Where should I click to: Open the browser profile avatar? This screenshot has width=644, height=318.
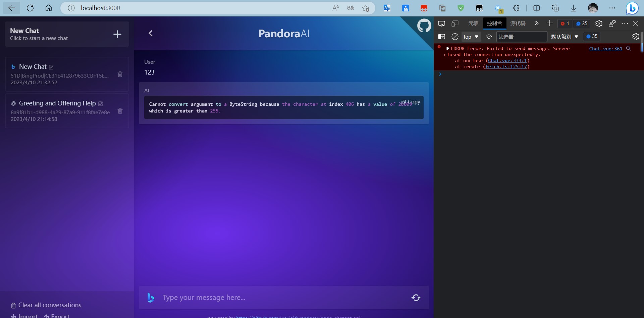pyautogui.click(x=593, y=8)
